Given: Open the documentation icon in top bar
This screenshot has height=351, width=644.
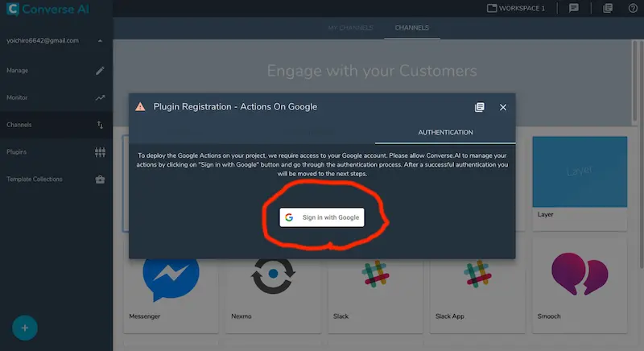Looking at the screenshot, I should (608, 8).
